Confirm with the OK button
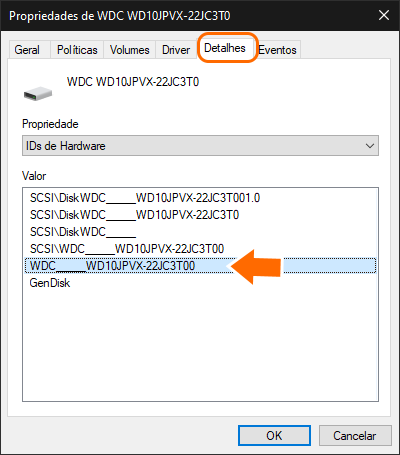 pyautogui.click(x=274, y=435)
